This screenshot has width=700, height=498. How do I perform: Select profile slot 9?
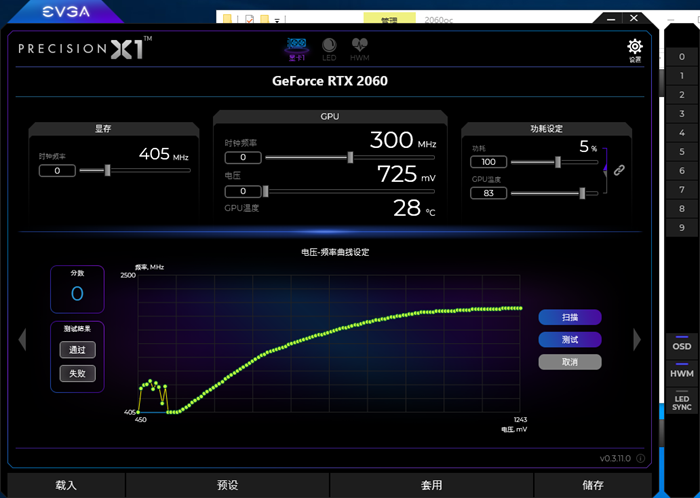tap(682, 228)
